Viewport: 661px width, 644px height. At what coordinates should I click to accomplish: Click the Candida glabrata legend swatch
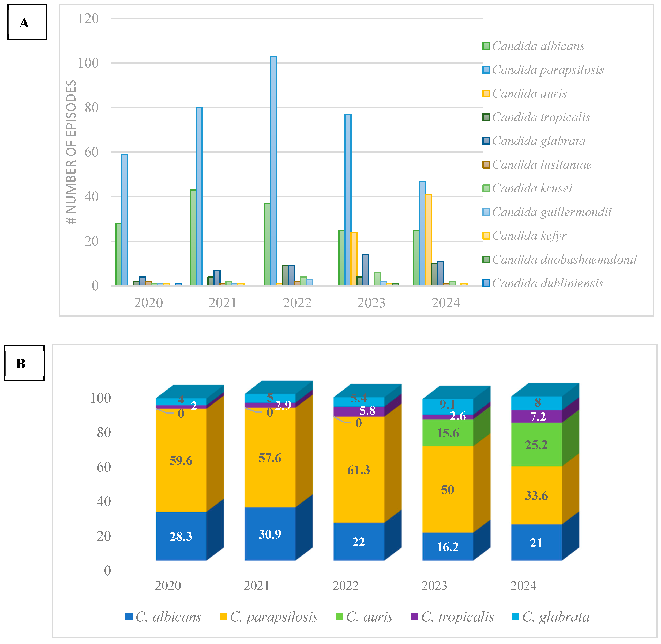[486, 141]
